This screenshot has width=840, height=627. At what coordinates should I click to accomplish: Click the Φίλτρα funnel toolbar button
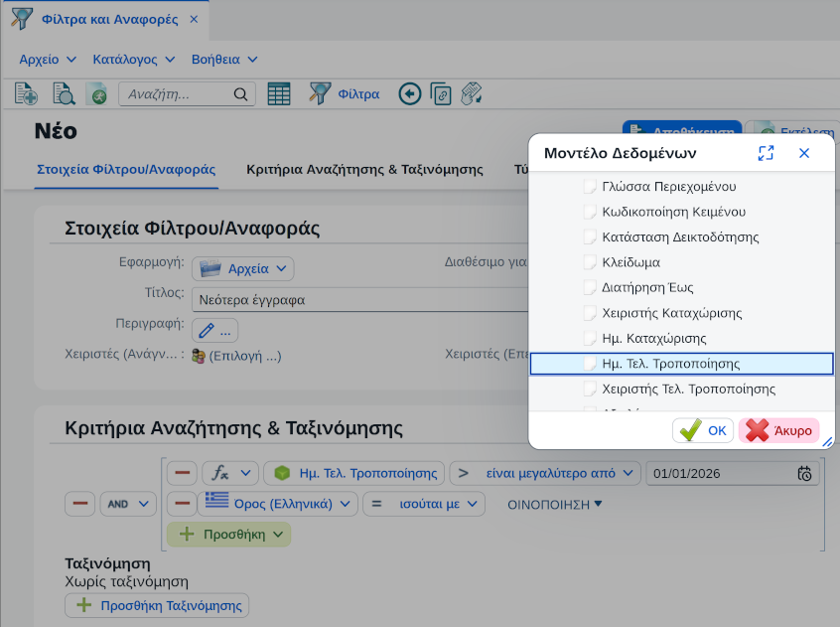[345, 93]
